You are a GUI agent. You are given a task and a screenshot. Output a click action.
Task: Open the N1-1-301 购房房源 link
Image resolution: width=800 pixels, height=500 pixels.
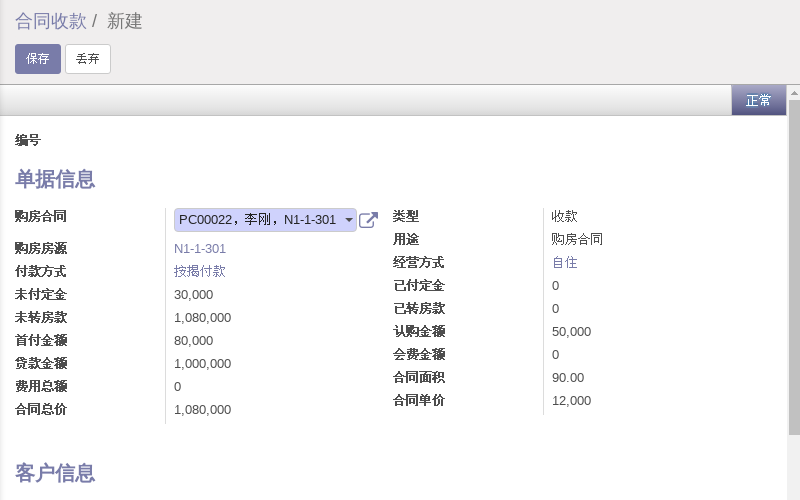click(x=200, y=248)
